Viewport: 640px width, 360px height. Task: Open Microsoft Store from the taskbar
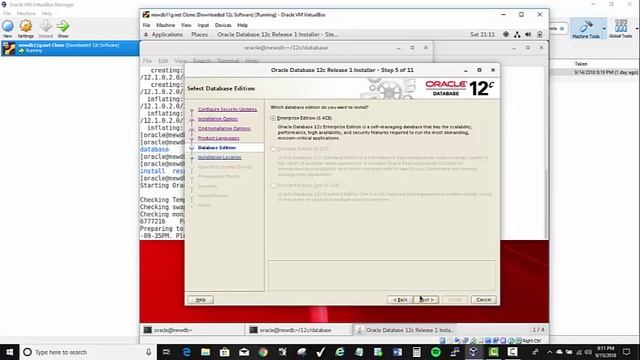tap(224, 352)
